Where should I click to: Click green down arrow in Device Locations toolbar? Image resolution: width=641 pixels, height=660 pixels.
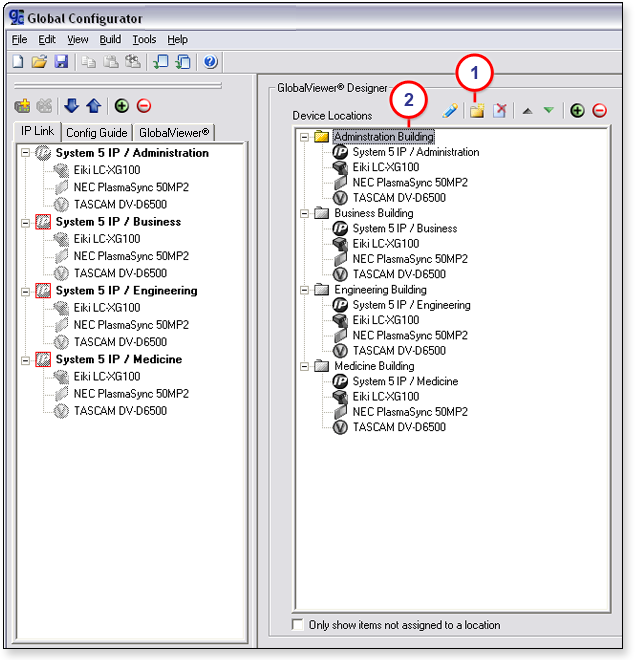pyautogui.click(x=548, y=111)
